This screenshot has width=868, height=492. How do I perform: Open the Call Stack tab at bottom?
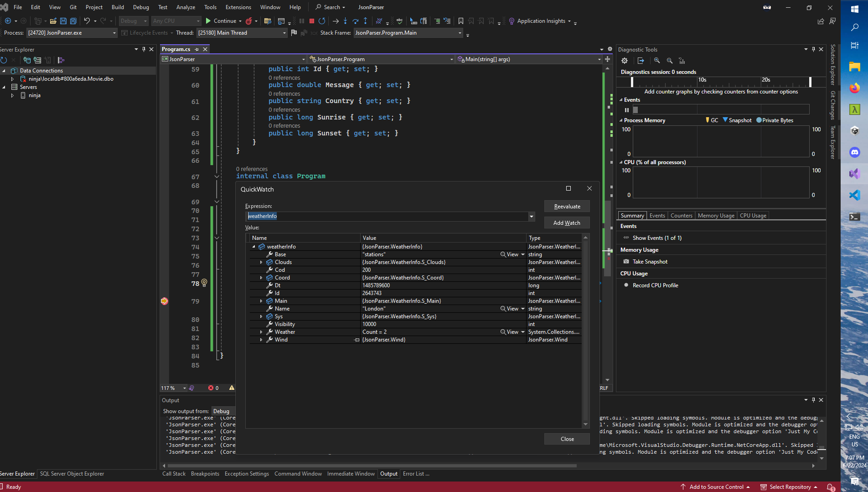click(174, 474)
